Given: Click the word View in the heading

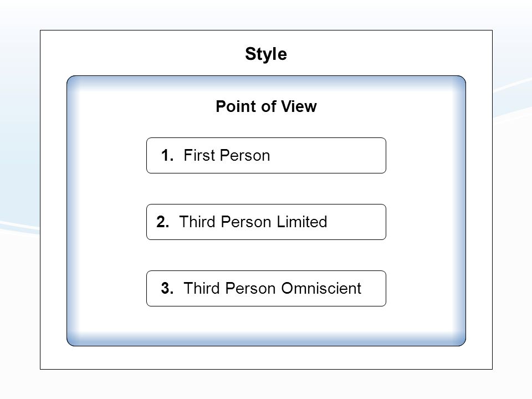Looking at the screenshot, I should coord(299,106).
